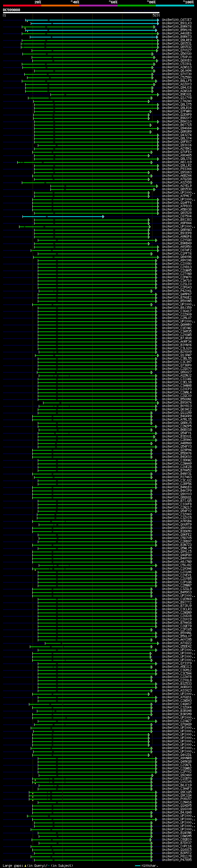Select the UniRef100_Q6J494 label

(177, 71)
